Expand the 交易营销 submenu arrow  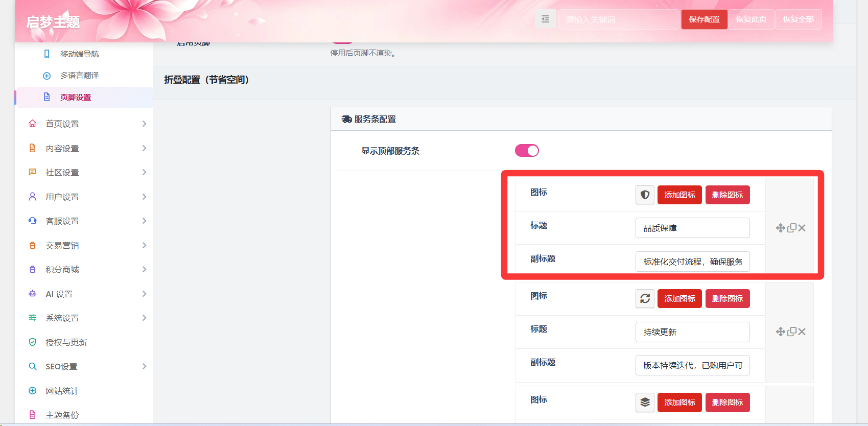coord(144,245)
